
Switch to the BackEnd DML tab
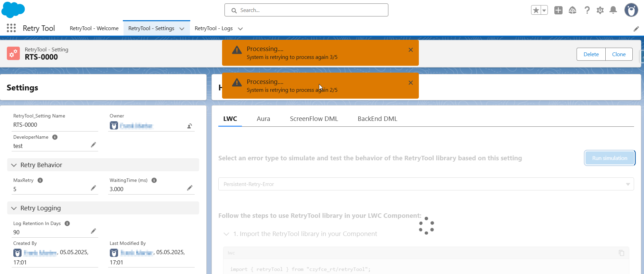[x=377, y=119]
